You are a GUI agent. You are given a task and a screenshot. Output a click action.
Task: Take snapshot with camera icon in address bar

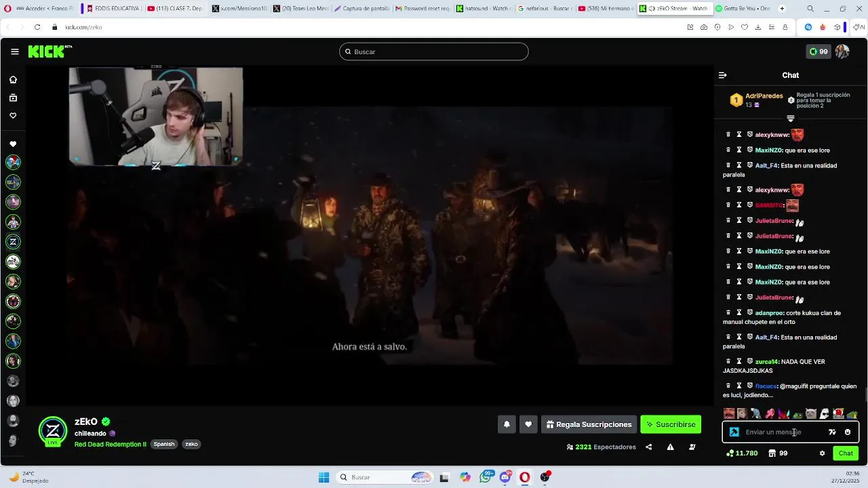[x=704, y=27]
